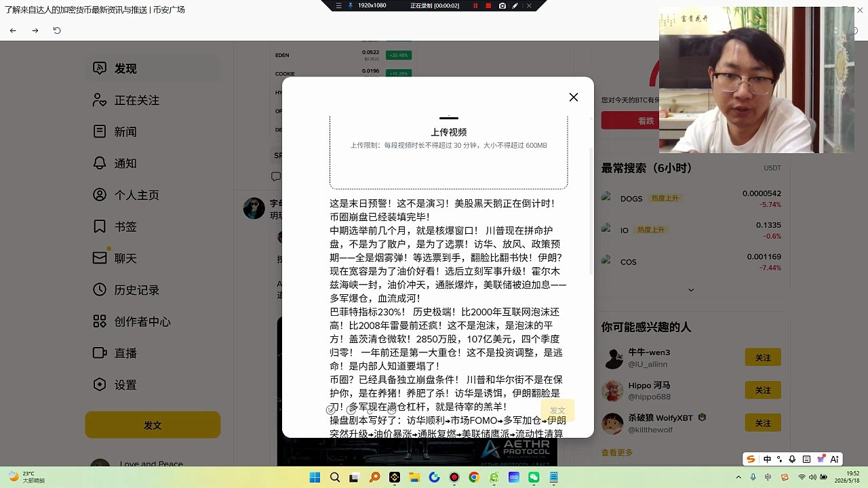Open the Binance app on the taskbar
This screenshot has height=488, width=868.
395,477
